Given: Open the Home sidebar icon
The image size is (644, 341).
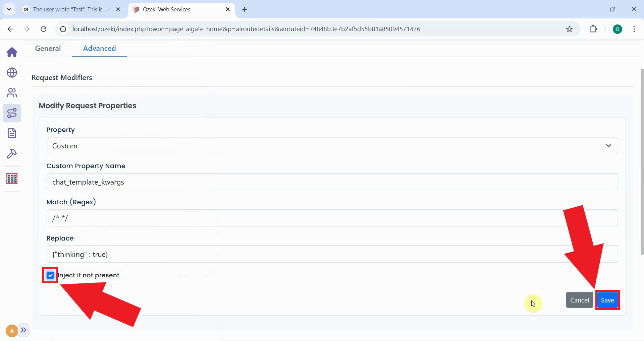Looking at the screenshot, I should pos(12,52).
